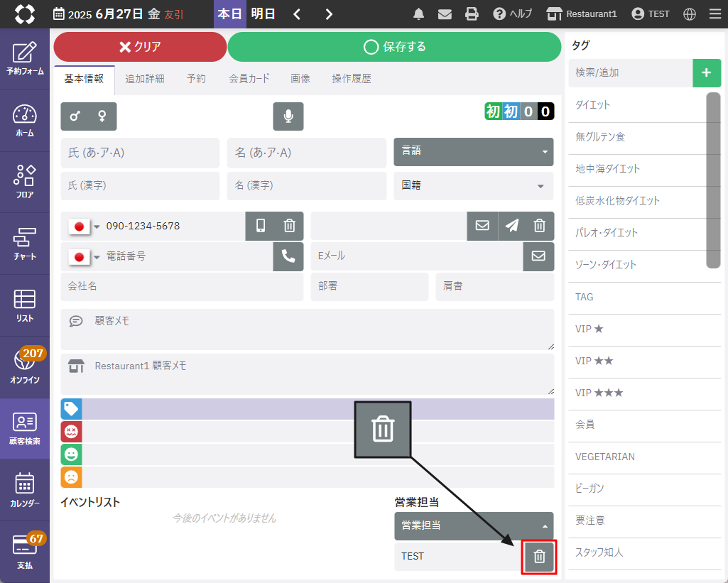Viewport: 728px width, 583px height.
Task: Click the tag list vertical scrollbar
Action: coord(713,181)
